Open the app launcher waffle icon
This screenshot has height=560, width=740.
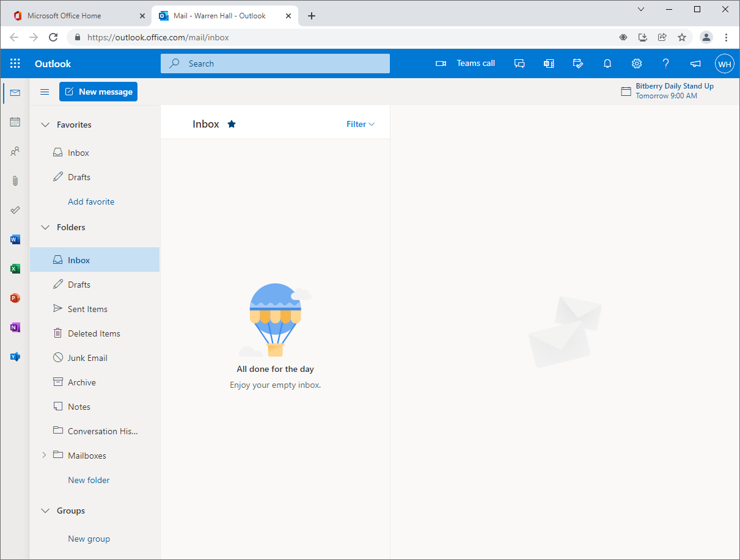15,64
